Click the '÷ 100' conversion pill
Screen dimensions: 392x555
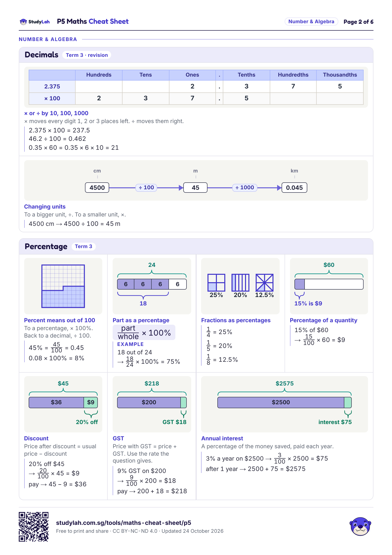pyautogui.click(x=146, y=188)
